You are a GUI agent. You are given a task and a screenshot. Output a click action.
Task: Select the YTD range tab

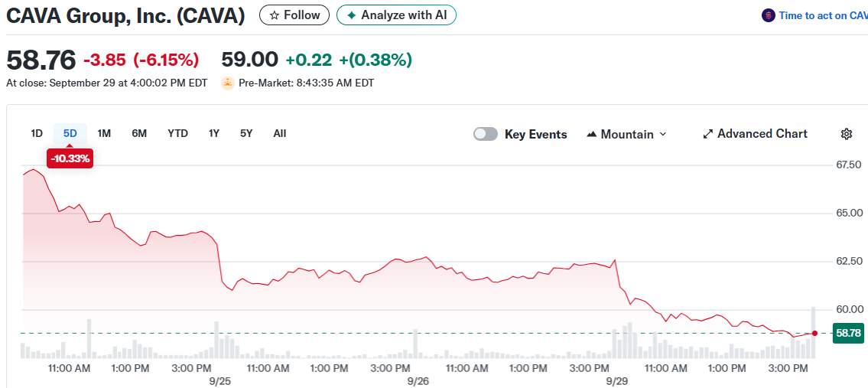point(177,134)
